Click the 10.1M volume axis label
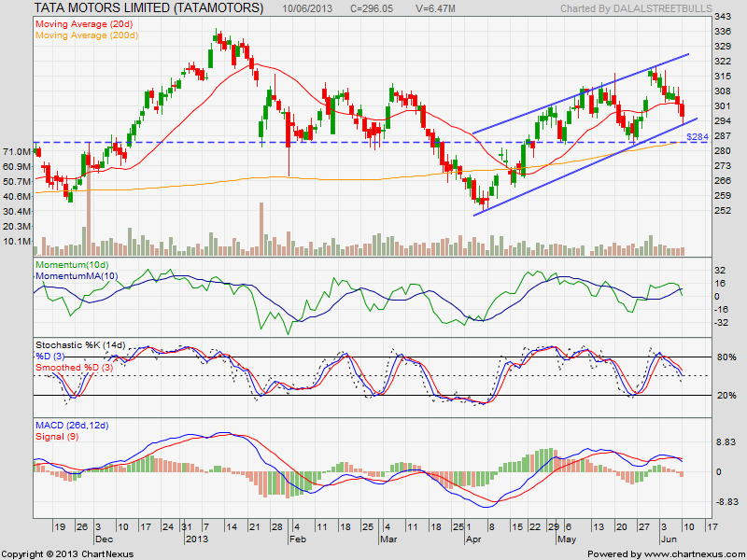This screenshot has height=560, width=747. click(x=17, y=241)
